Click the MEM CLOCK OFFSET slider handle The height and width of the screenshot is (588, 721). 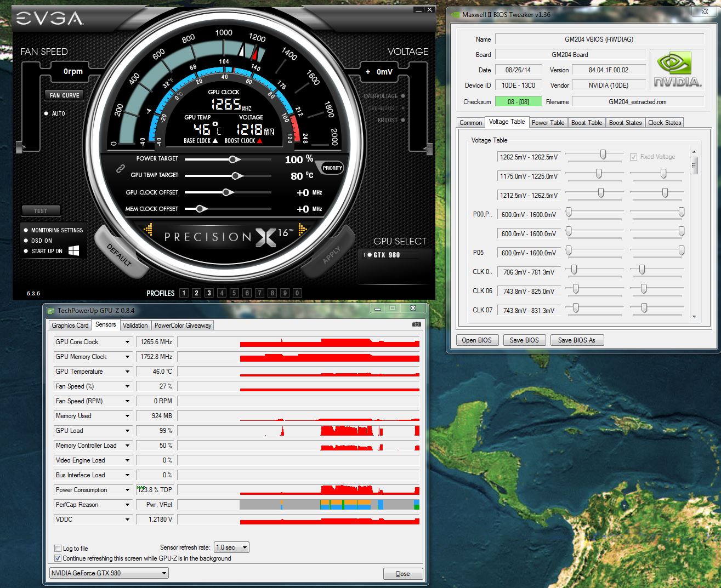[x=201, y=209]
